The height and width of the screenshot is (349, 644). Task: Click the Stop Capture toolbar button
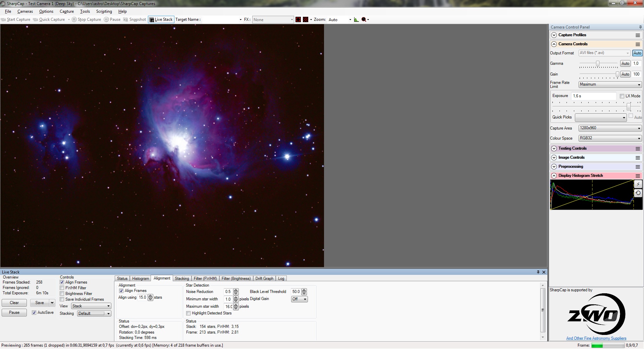(x=87, y=19)
